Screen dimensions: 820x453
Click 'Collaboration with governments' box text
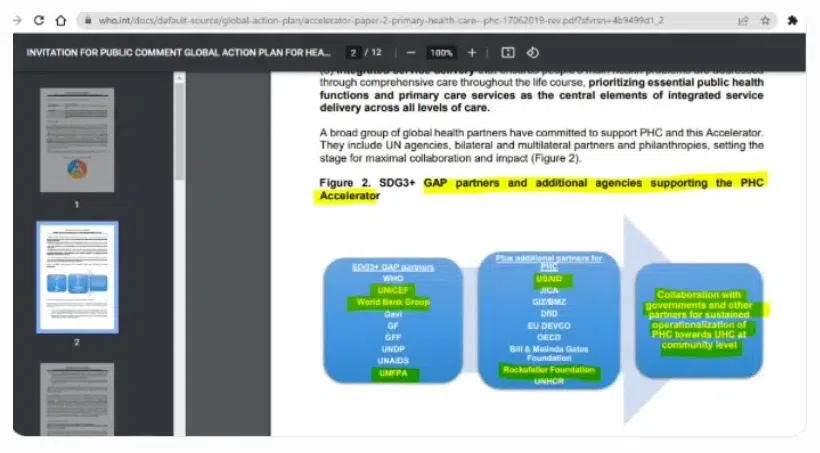tap(699, 320)
